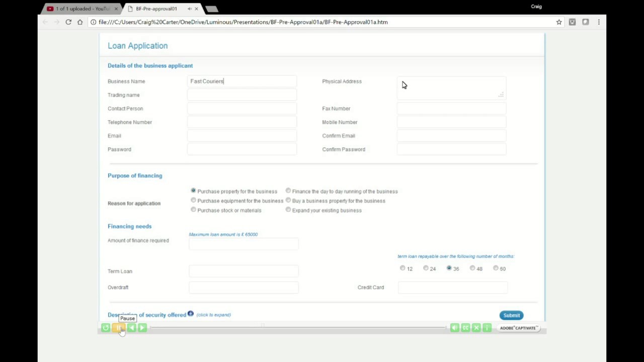This screenshot has height=362, width=644.
Task: Click the Purpose of financing heading
Action: (x=135, y=175)
